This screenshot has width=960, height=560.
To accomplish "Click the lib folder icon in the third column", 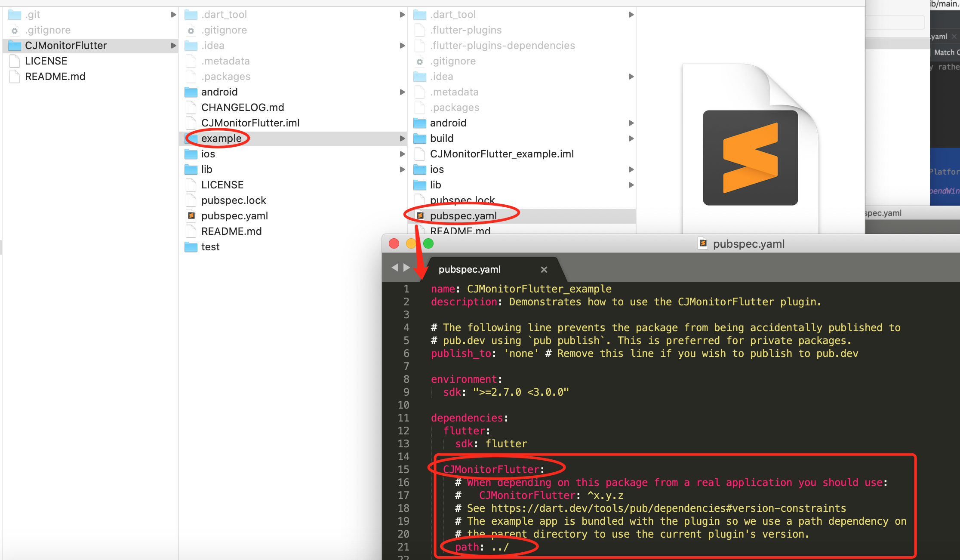I will click(420, 185).
